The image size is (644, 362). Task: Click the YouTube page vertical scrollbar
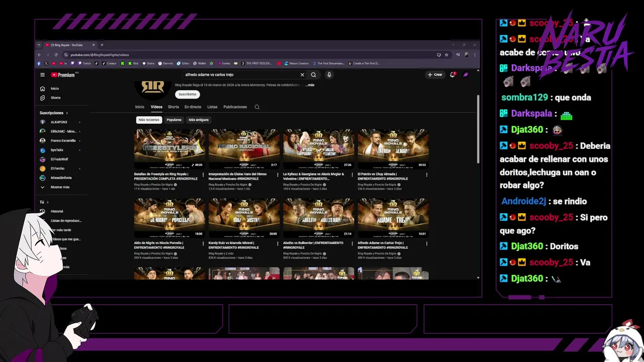[478, 128]
